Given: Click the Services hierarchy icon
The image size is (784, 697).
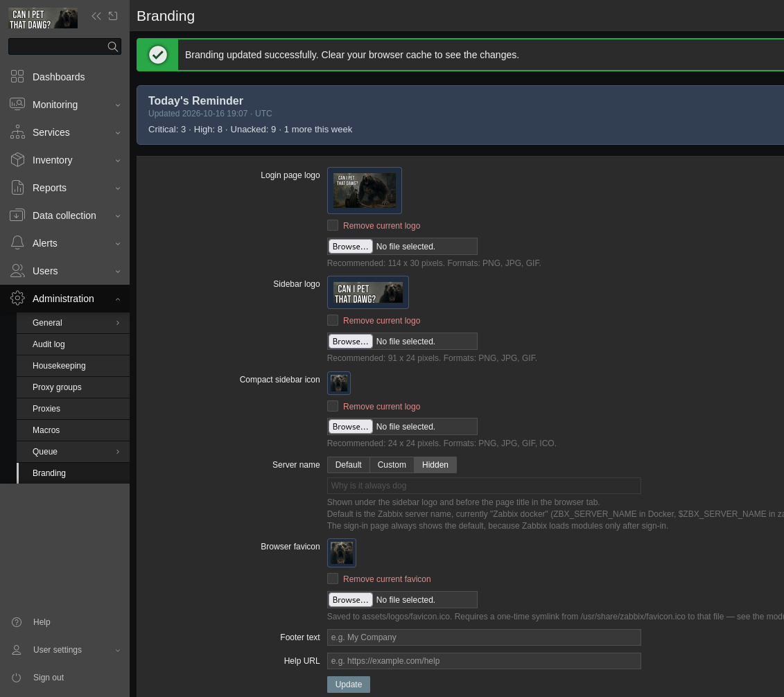Looking at the screenshot, I should [17, 132].
